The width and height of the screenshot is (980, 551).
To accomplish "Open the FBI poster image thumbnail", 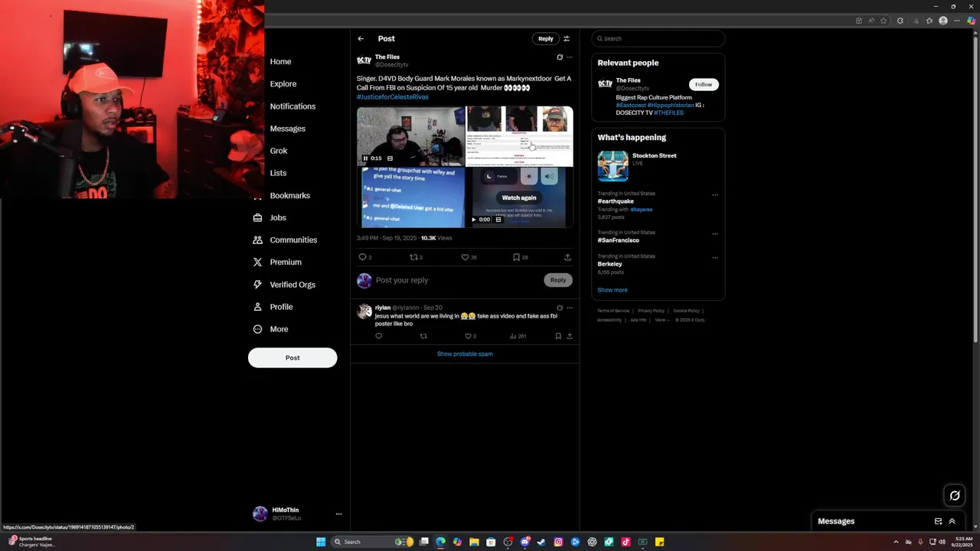I will (520, 136).
